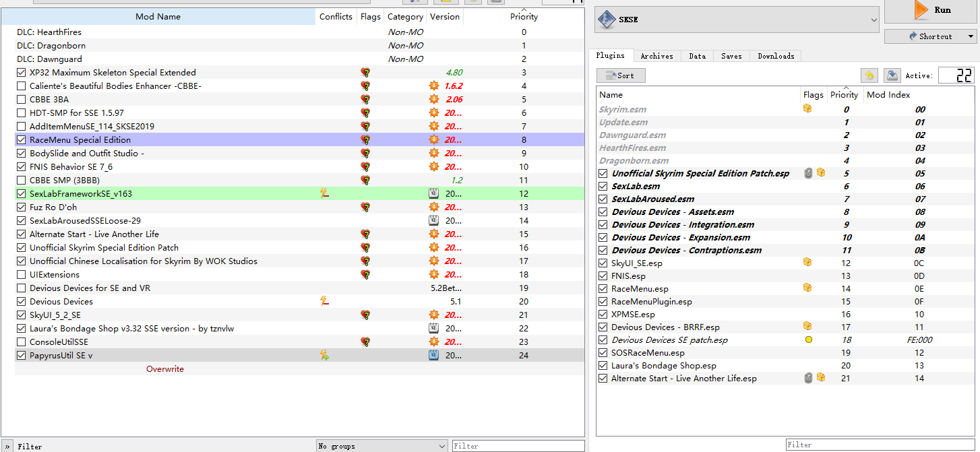This screenshot has width=980, height=452.
Task: Click the paperclip flag for Alternate Start plugin
Action: (809, 379)
